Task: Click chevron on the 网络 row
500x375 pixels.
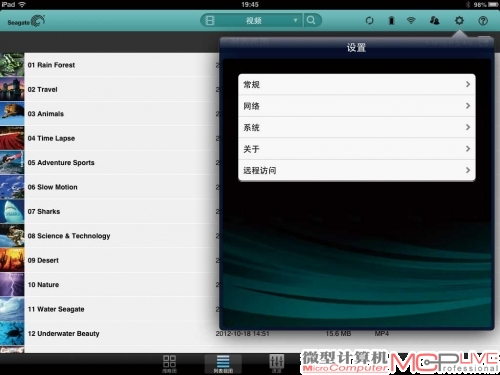Action: [x=468, y=106]
